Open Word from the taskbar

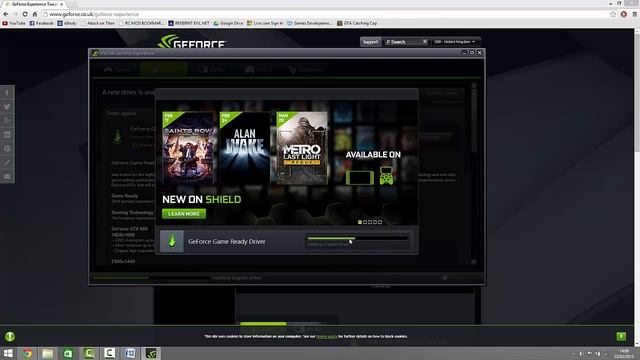pos(130,353)
